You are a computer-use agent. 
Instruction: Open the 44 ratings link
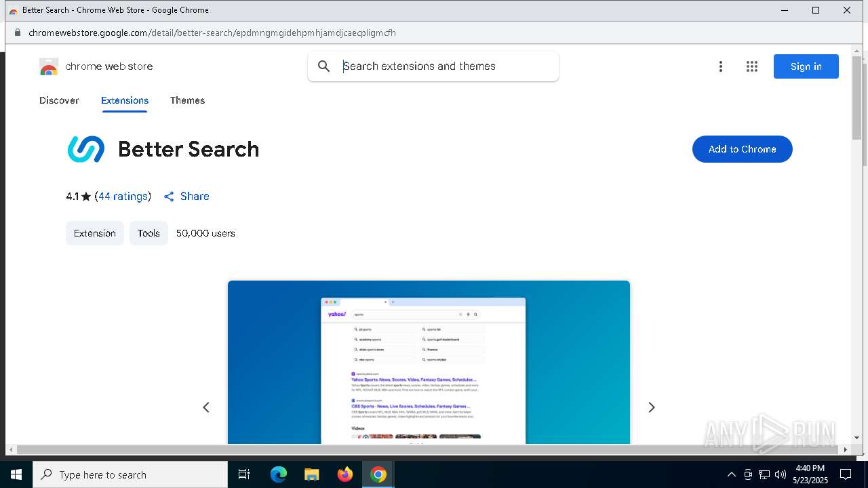click(x=123, y=197)
